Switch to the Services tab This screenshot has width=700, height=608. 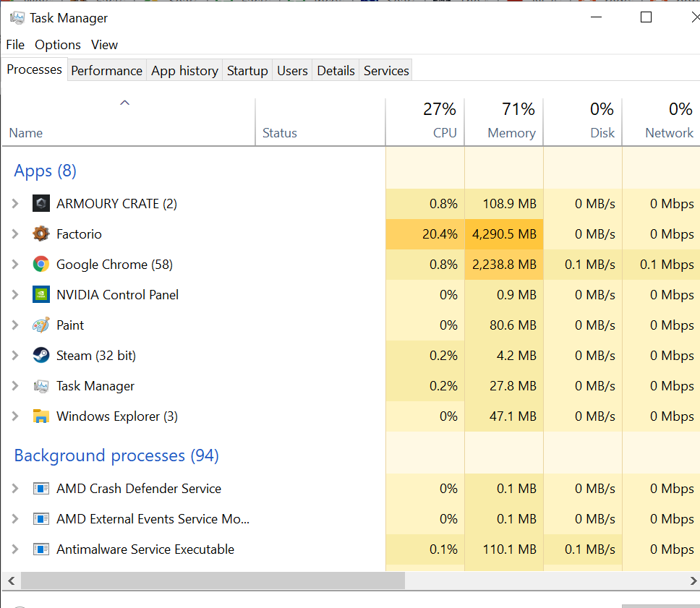pyautogui.click(x=386, y=71)
